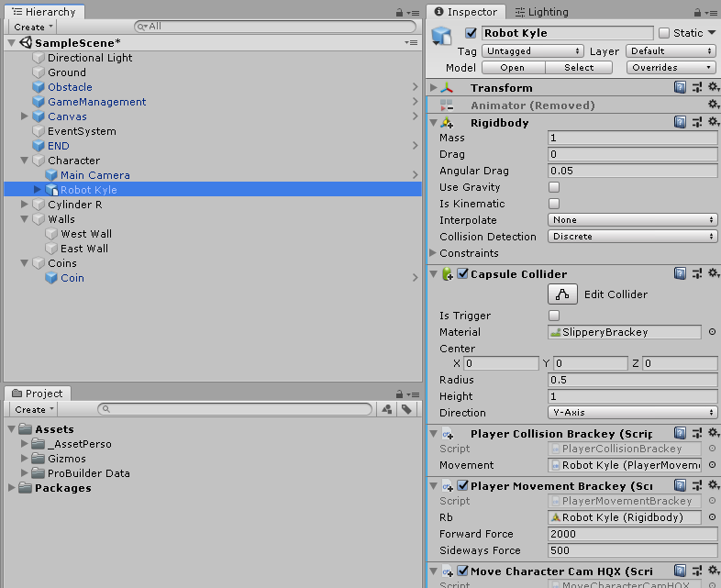This screenshot has height=588, width=721.
Task: Search by label in Project panel
Action: (406, 409)
